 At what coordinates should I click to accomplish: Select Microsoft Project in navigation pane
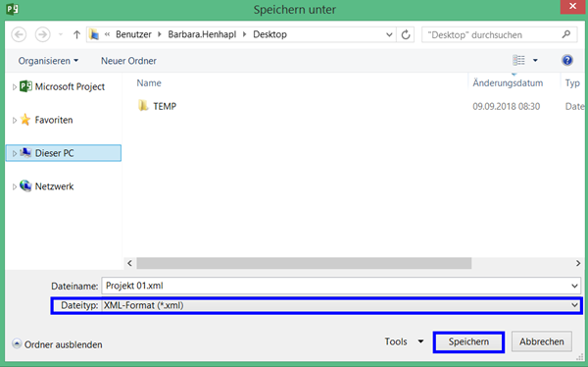pyautogui.click(x=70, y=86)
